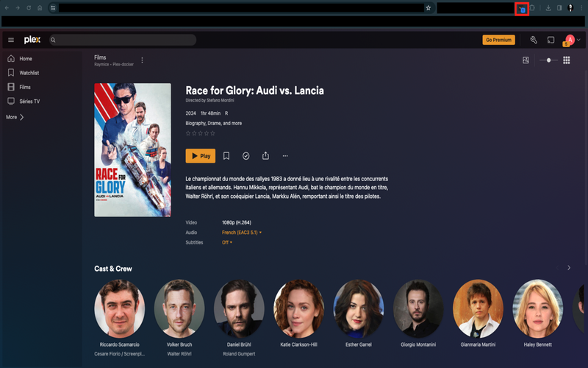Image resolution: width=588 pixels, height=368 pixels.
Task: Open Watchlist in sidebar
Action: point(24,73)
